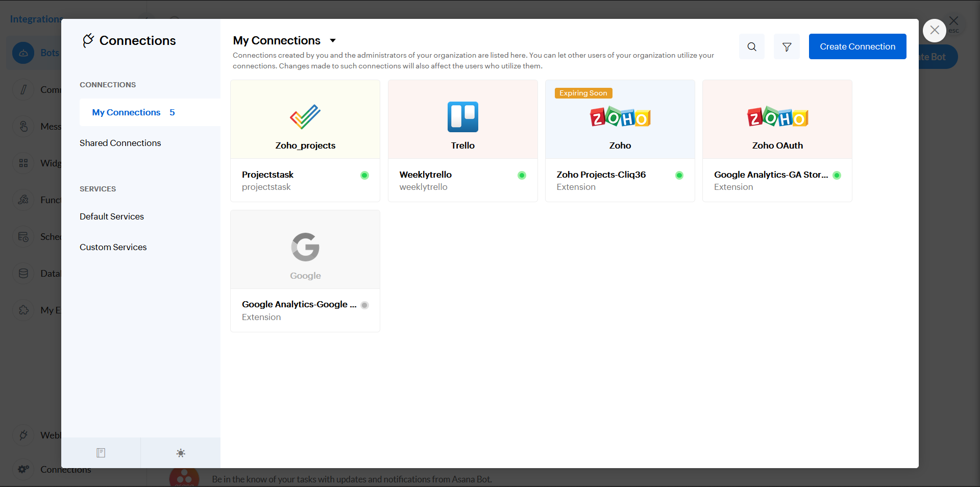Click the Expiring Soon badge on the Zoho card

[583, 93]
